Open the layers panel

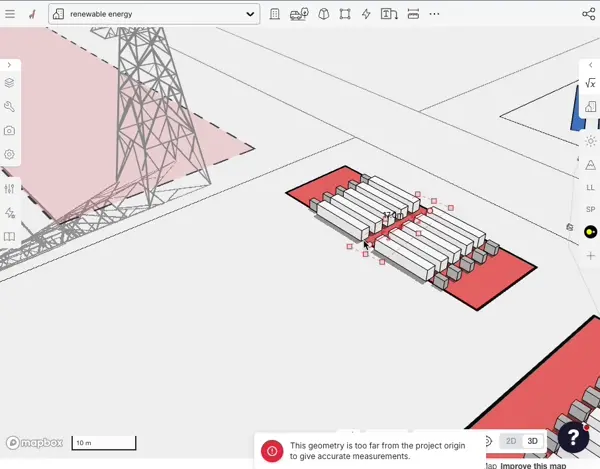coord(10,83)
